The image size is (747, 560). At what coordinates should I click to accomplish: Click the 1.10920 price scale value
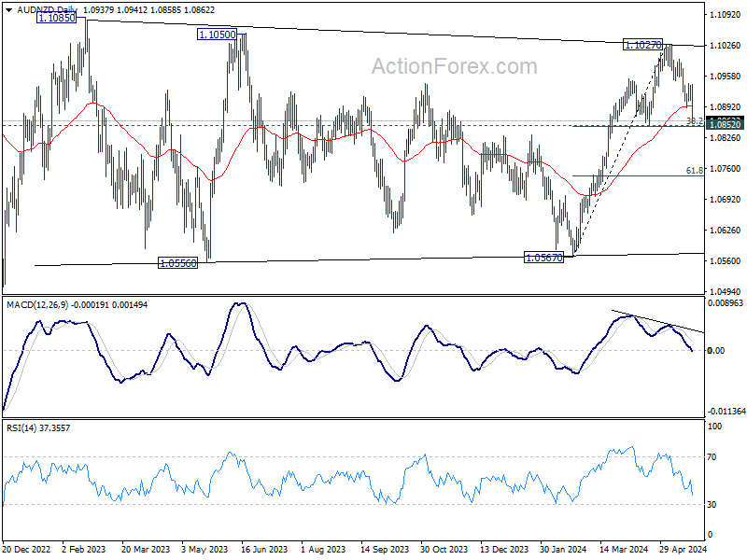[x=725, y=15]
